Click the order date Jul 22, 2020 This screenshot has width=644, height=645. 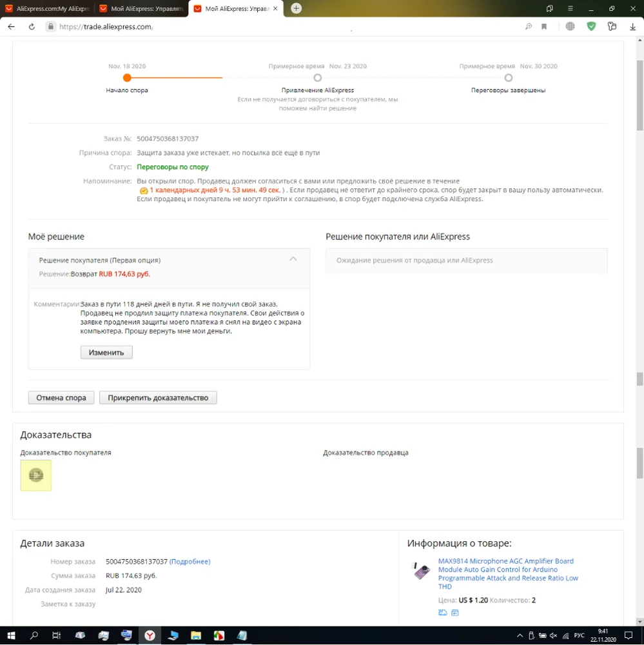(123, 590)
